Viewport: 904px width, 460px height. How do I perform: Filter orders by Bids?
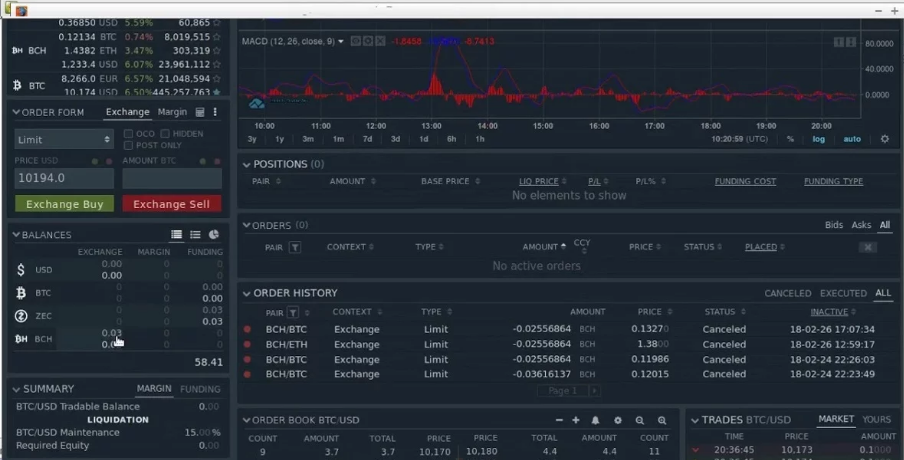coord(834,225)
